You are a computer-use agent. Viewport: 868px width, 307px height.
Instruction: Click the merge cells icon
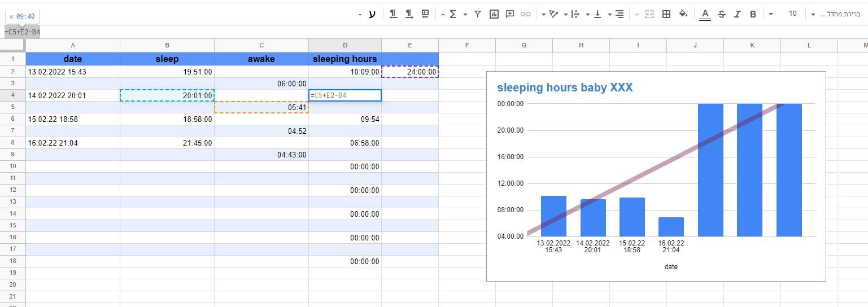[649, 14]
